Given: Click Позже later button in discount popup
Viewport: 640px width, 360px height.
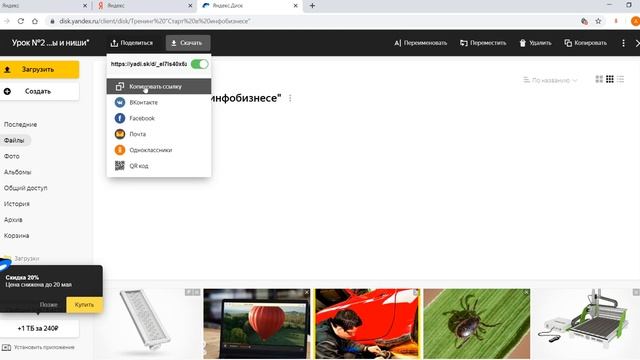Looking at the screenshot, I should pos(48,304).
